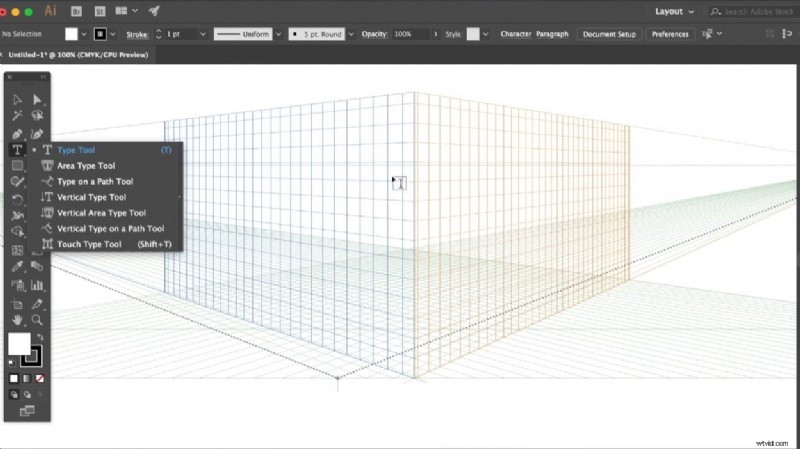
Task: Open the Document Setup dialog
Action: point(609,34)
